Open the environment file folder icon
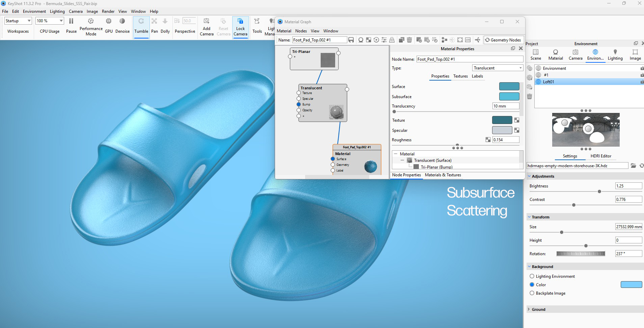This screenshot has height=328, width=644. pos(633,166)
